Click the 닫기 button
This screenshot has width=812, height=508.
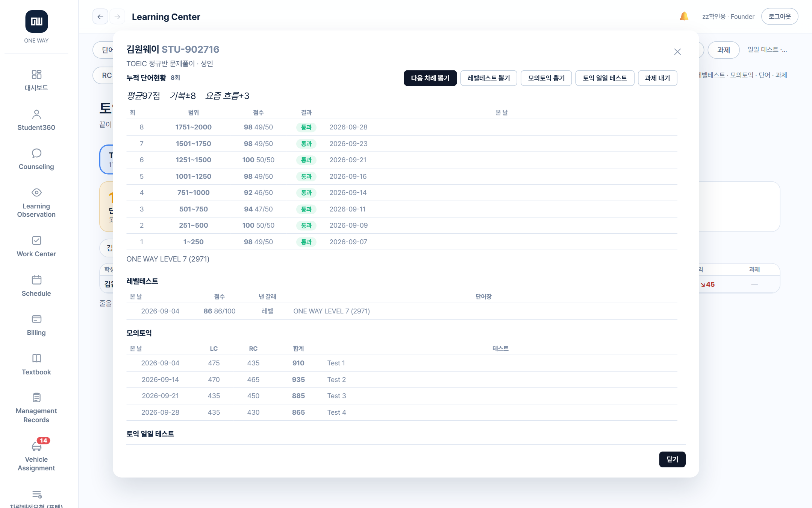pyautogui.click(x=672, y=459)
